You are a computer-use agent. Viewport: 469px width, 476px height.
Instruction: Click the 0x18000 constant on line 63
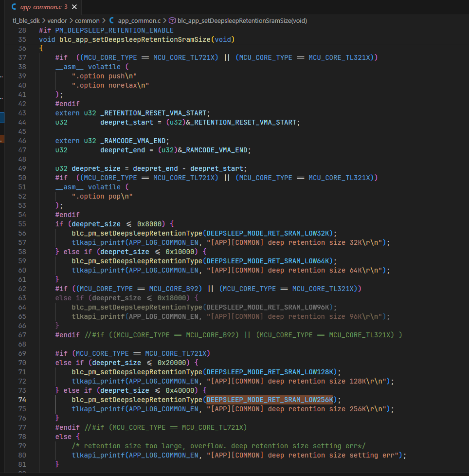pyautogui.click(x=171, y=298)
